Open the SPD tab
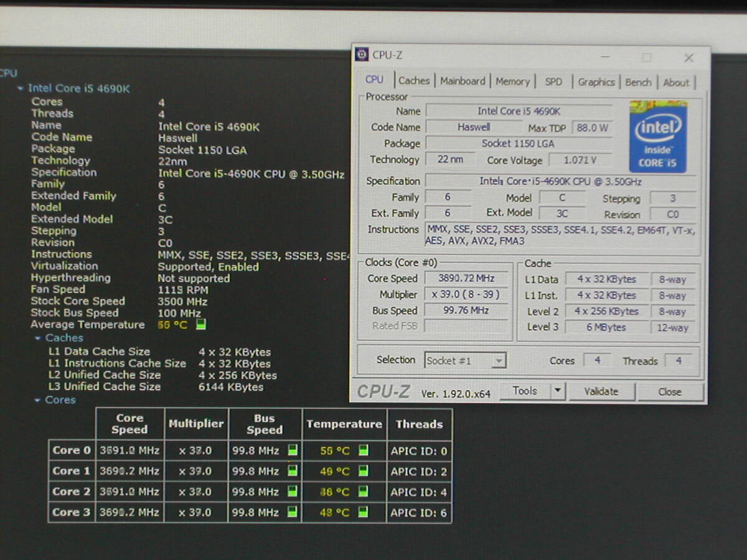This screenshot has height=560, width=747. (553, 82)
